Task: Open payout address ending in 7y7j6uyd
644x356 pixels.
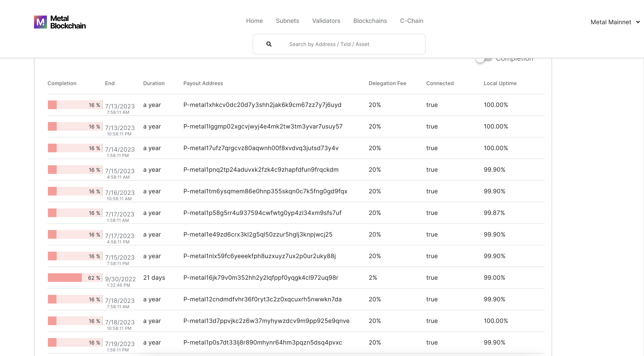Action: 262,105
